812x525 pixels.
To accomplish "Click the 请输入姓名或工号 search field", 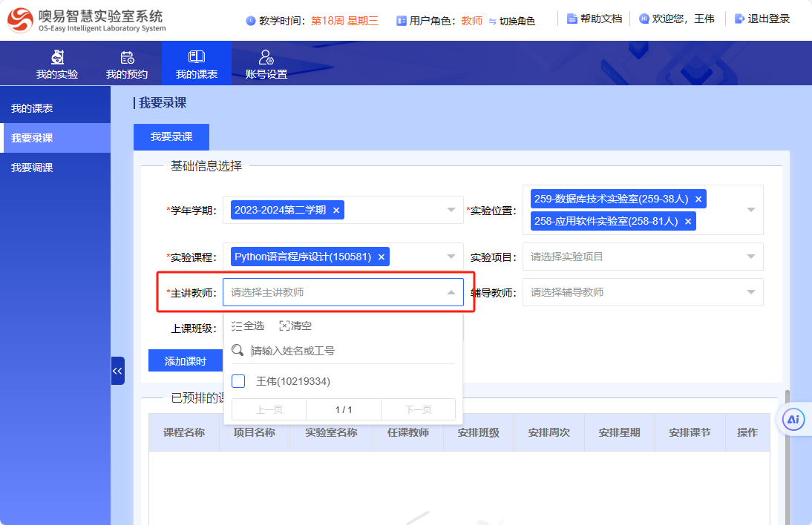I will tap(349, 350).
